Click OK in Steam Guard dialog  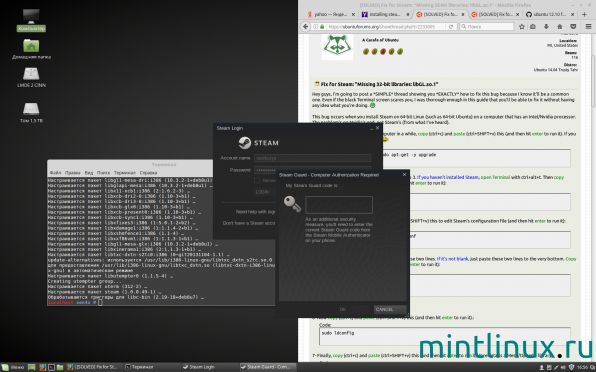[x=342, y=309]
